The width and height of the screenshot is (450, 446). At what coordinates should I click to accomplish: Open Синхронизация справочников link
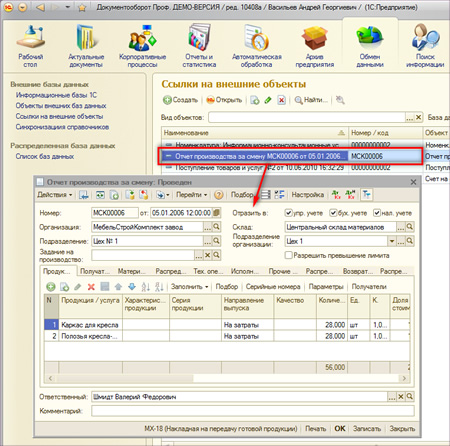pyautogui.click(x=62, y=127)
